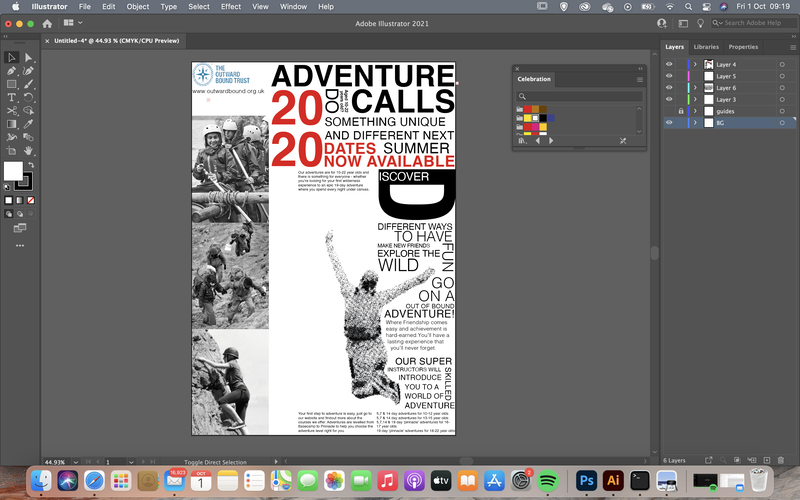This screenshot has height=500, width=800.
Task: Activate the Hand tool
Action: [29, 151]
